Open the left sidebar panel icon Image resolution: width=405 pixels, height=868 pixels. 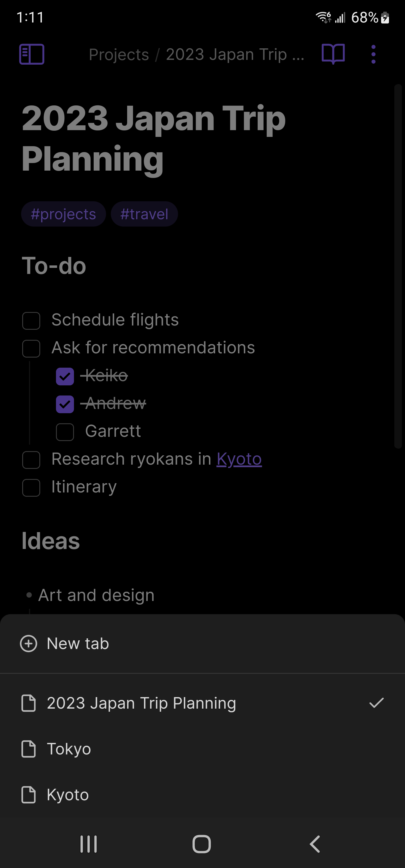(32, 54)
